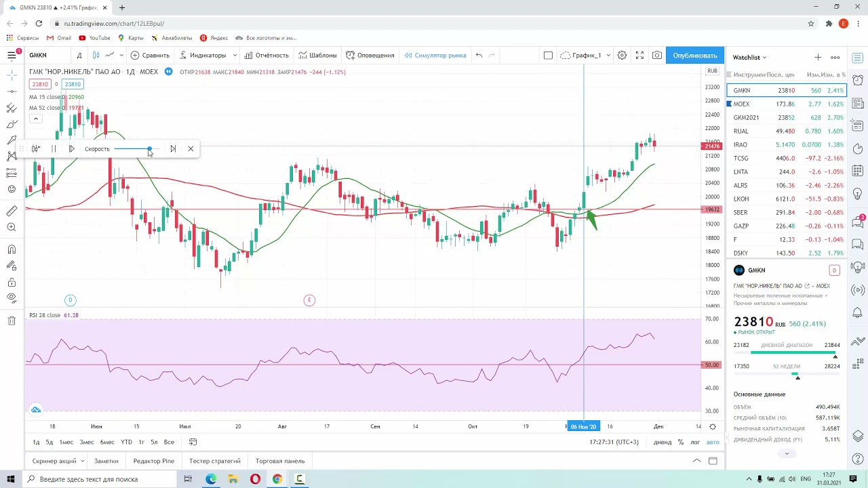The height and width of the screenshot is (488, 868).
Task: Select the pitchfork drawing tool
Action: 12,108
